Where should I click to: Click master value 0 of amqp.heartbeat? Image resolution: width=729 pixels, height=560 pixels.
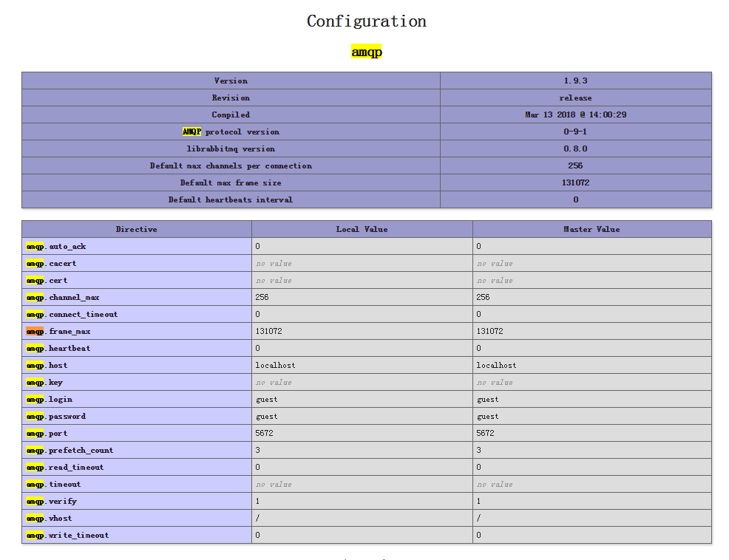click(479, 349)
